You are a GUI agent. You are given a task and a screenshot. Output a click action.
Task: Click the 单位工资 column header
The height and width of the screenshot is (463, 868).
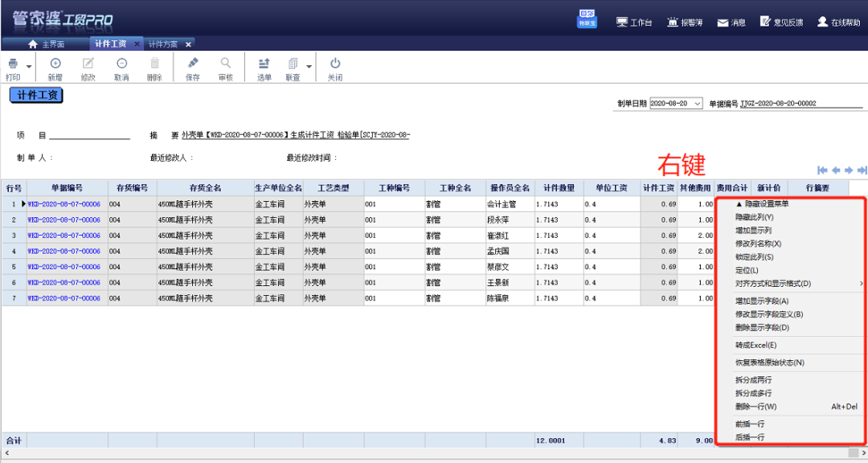[x=612, y=188]
